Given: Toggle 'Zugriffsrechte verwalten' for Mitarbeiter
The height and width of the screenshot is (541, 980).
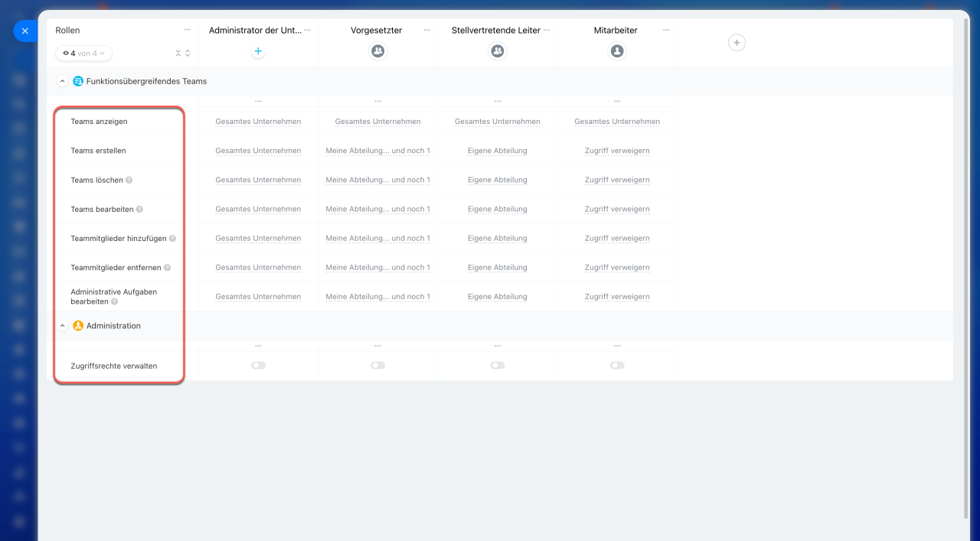Looking at the screenshot, I should coord(617,366).
